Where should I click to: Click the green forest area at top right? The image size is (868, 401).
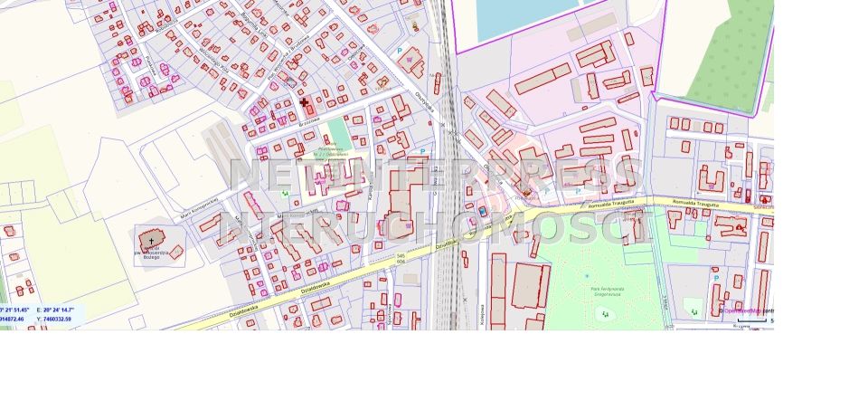tap(732, 54)
